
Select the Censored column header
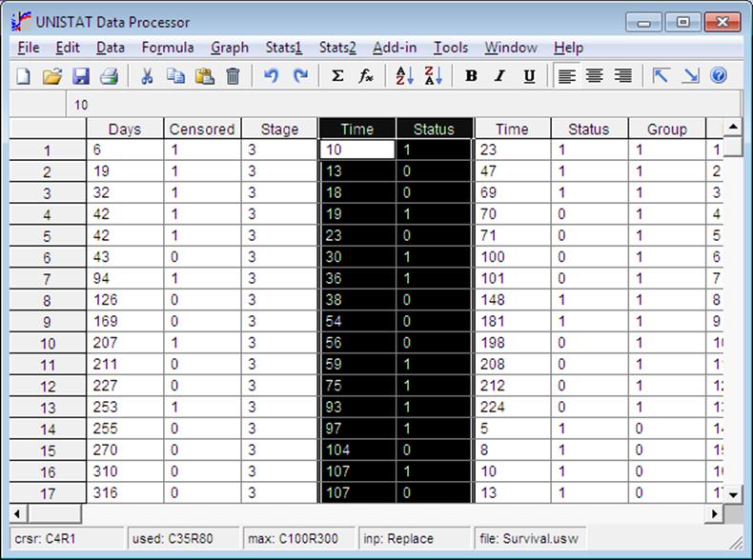[x=202, y=129]
